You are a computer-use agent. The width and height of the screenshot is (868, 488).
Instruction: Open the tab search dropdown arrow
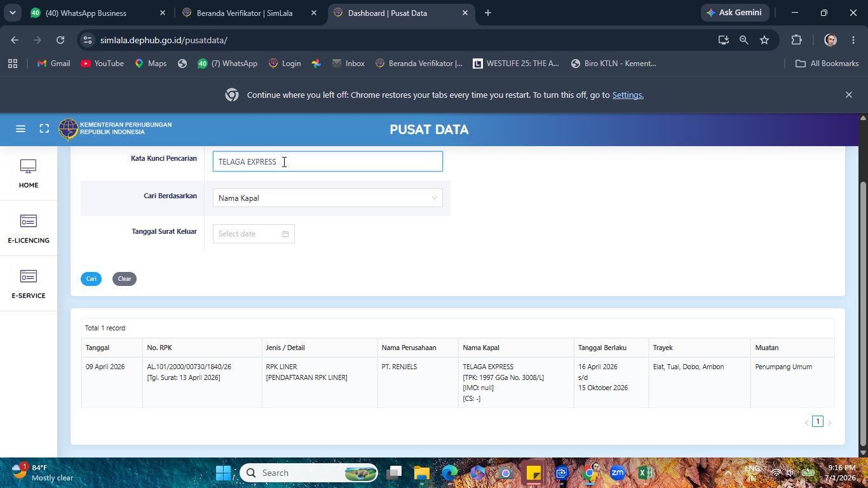[12, 13]
